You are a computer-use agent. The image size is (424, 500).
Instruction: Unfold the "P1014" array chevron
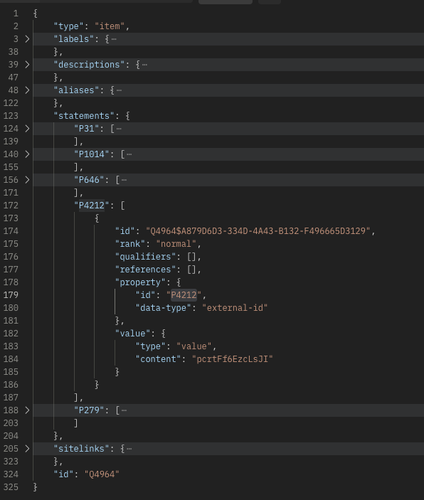pyautogui.click(x=27, y=154)
